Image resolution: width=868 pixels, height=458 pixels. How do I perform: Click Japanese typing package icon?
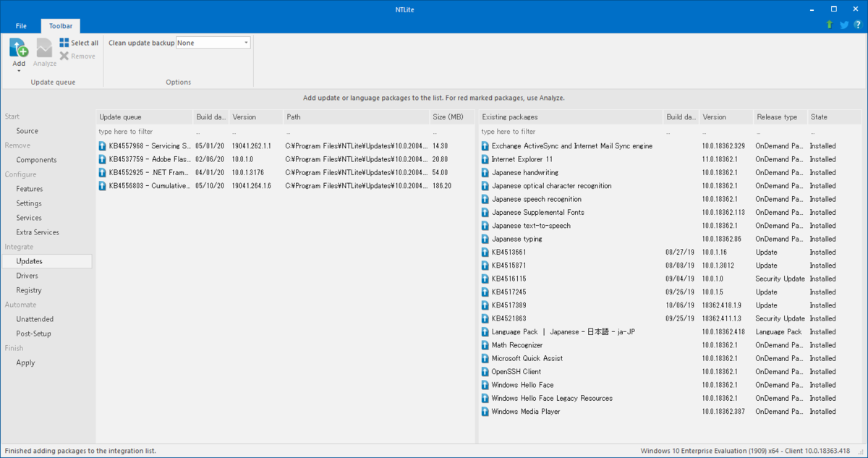pyautogui.click(x=485, y=239)
